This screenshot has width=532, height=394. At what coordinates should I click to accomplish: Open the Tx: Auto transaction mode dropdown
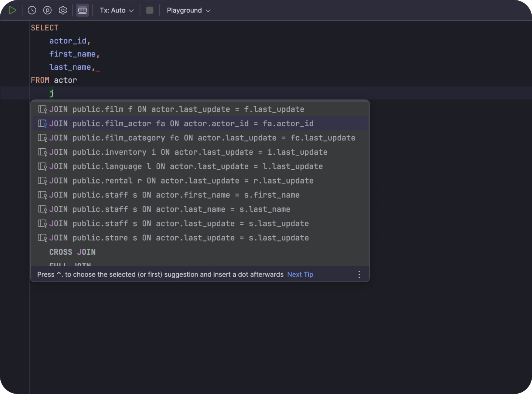click(116, 10)
